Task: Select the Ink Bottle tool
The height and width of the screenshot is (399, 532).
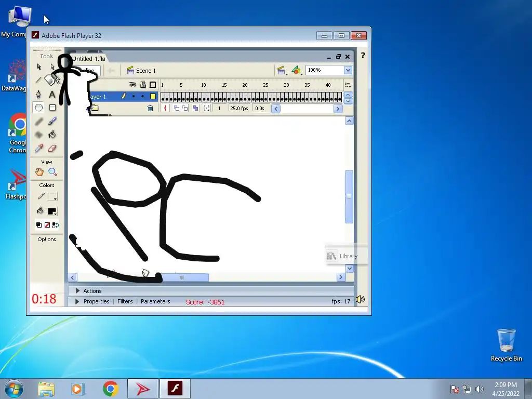Action: tap(39, 135)
